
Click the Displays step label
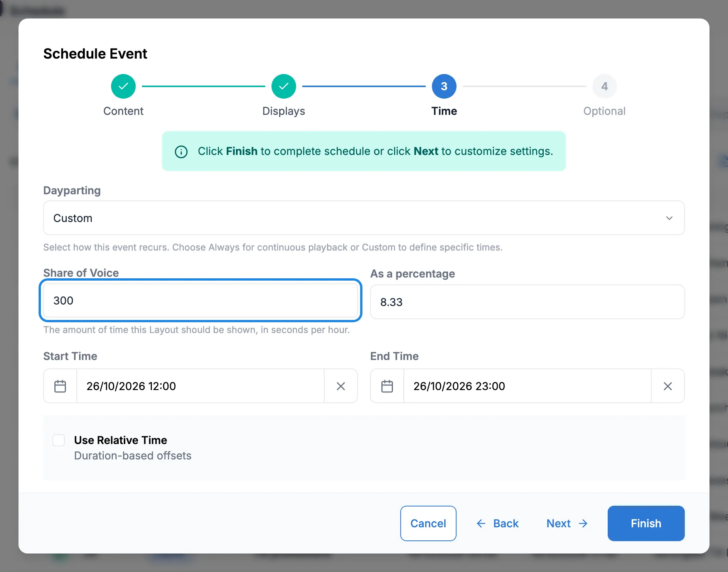pyautogui.click(x=284, y=111)
